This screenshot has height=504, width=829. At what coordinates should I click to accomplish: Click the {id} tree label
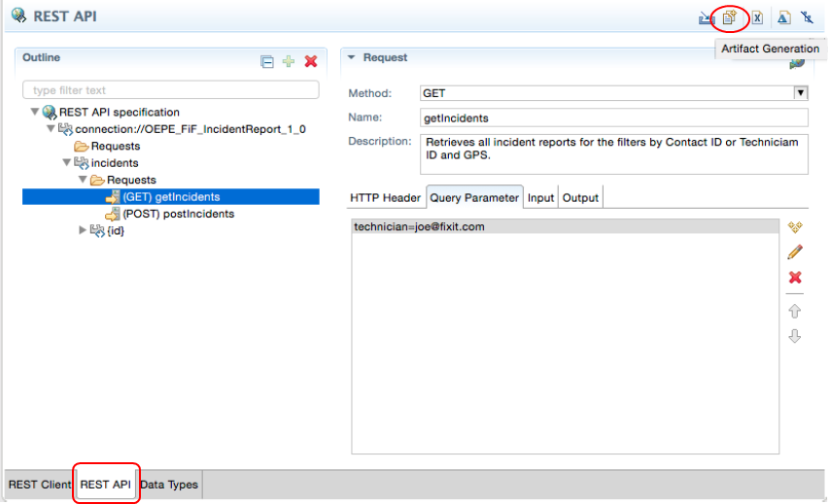(116, 230)
